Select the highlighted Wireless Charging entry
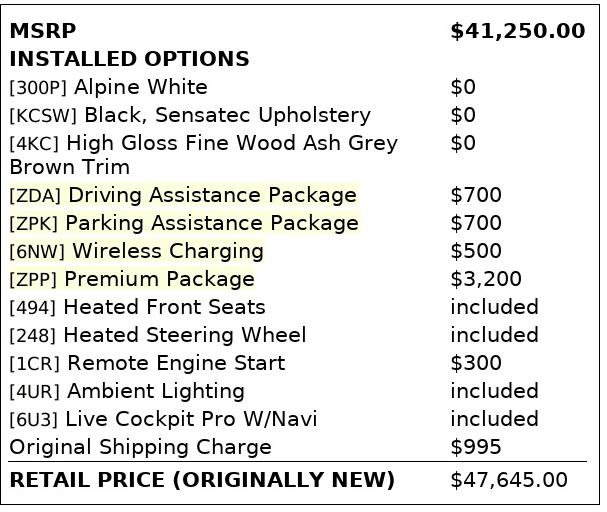Screen dimensions: 607x512 point(137,251)
